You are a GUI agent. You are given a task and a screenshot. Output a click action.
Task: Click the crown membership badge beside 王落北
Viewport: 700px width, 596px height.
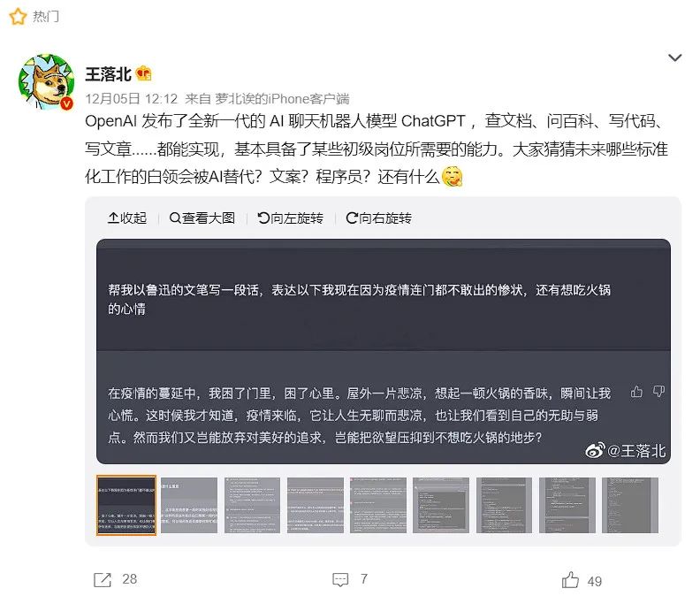point(144,73)
